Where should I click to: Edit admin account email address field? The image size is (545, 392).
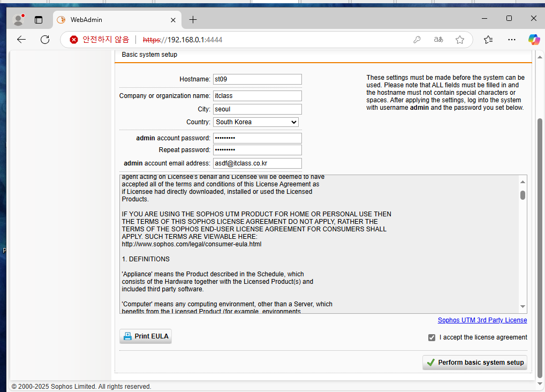point(257,163)
